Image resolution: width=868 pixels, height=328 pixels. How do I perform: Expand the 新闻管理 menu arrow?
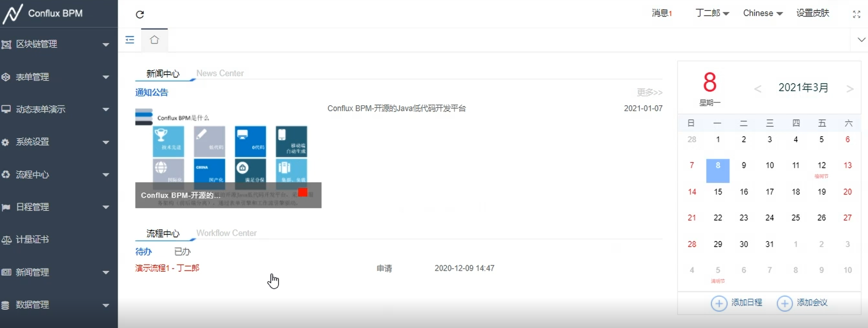point(106,273)
